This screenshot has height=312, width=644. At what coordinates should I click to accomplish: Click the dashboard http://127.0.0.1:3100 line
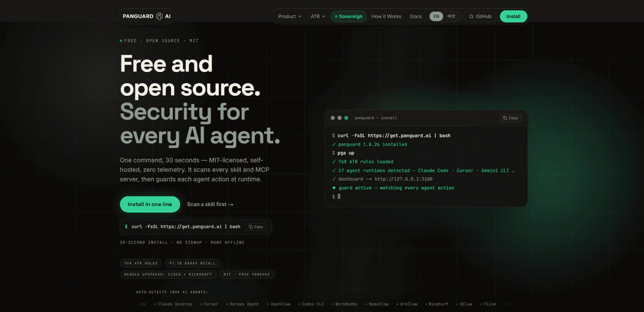click(382, 179)
